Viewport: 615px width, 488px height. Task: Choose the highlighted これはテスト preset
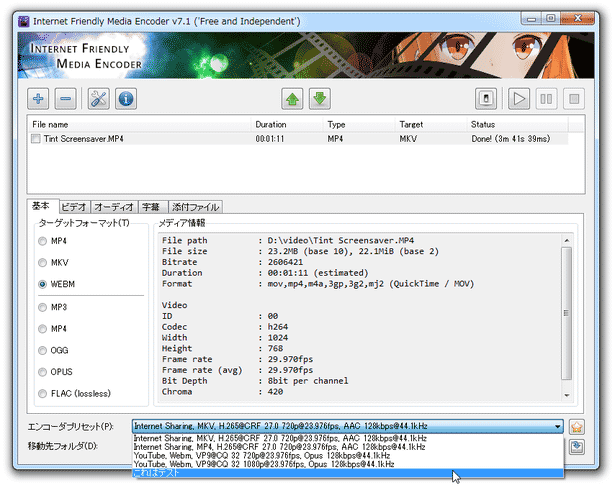point(348,473)
